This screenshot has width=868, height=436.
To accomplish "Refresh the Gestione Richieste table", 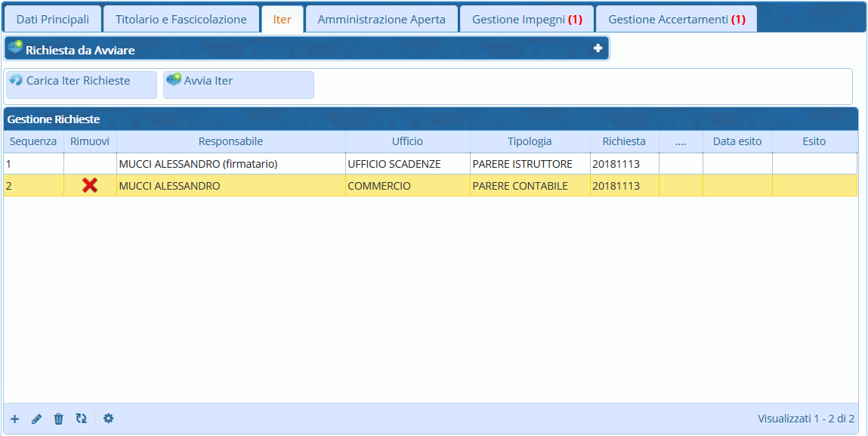I will point(81,419).
